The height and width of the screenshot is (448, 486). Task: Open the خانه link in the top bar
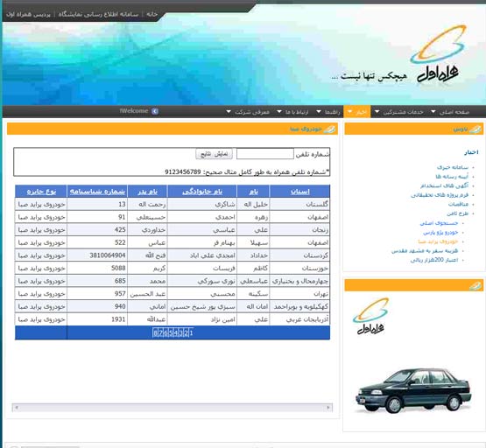point(151,14)
